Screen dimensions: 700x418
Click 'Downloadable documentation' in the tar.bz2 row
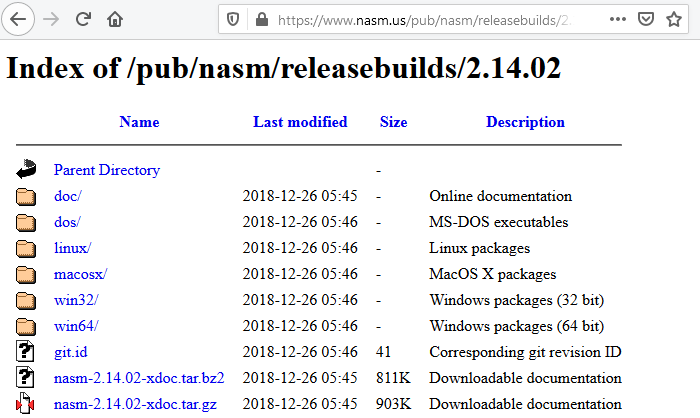click(525, 378)
